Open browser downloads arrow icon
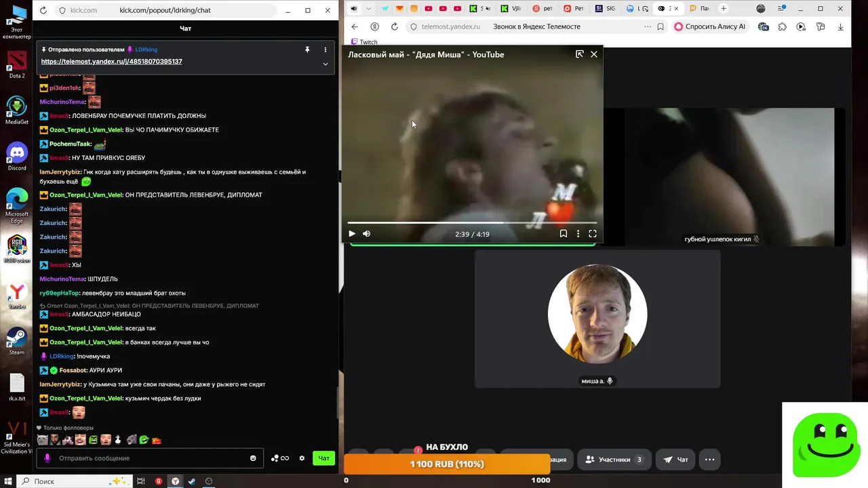Screen dimensions: 868x488 tap(841, 26)
